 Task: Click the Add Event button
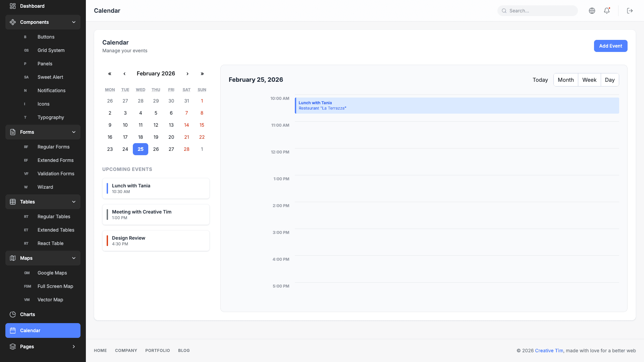[x=610, y=46]
